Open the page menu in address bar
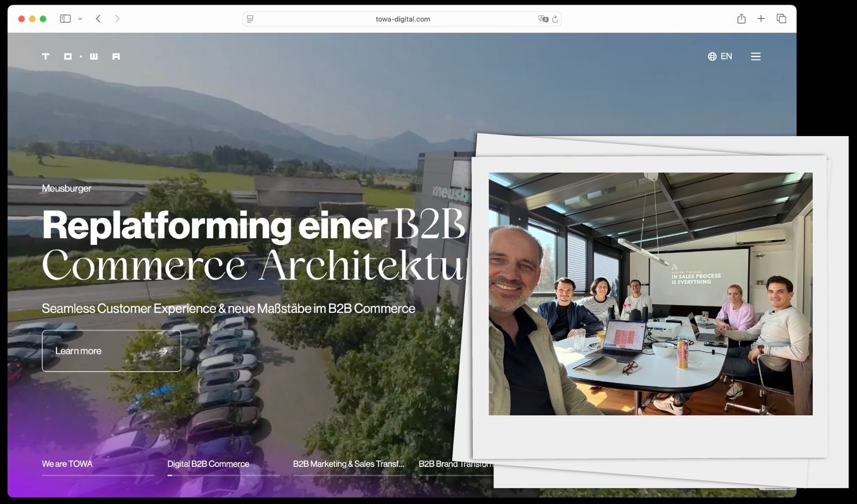Viewport: 857px width, 504px height. (x=250, y=19)
